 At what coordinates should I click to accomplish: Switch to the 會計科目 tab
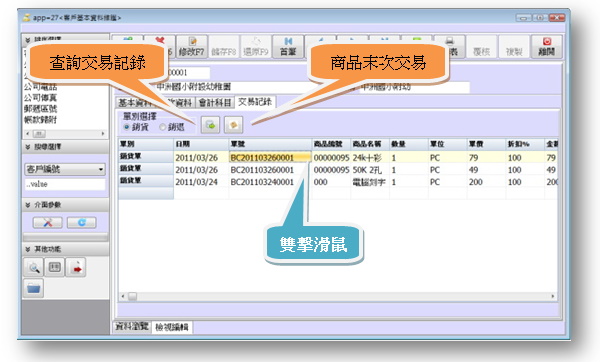(215, 103)
